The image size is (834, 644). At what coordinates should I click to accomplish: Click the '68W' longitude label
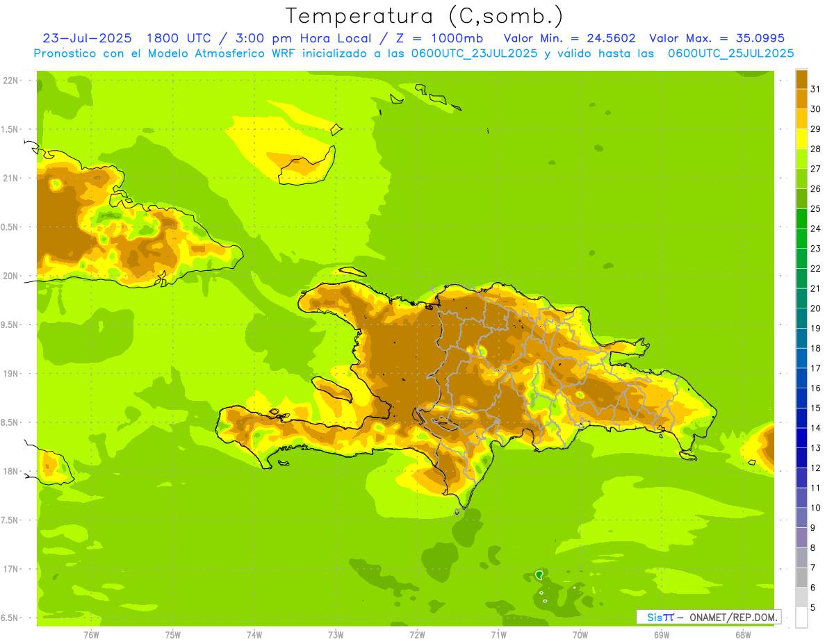(x=743, y=635)
